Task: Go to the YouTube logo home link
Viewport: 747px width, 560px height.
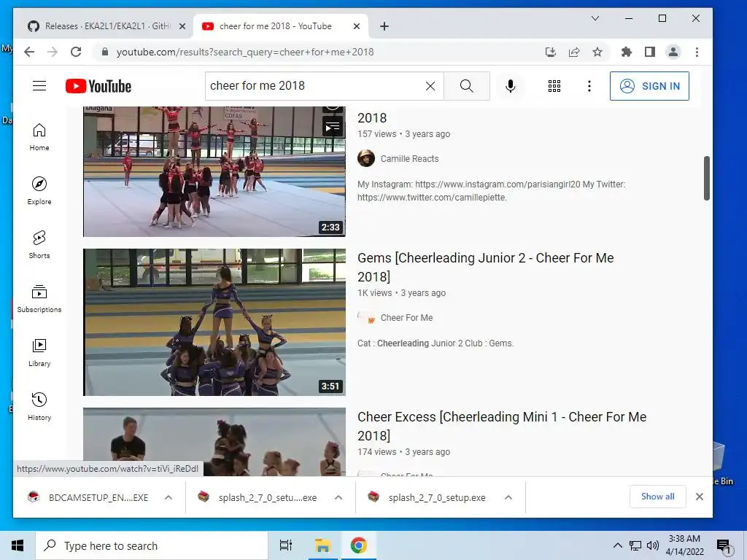Action: click(98, 86)
